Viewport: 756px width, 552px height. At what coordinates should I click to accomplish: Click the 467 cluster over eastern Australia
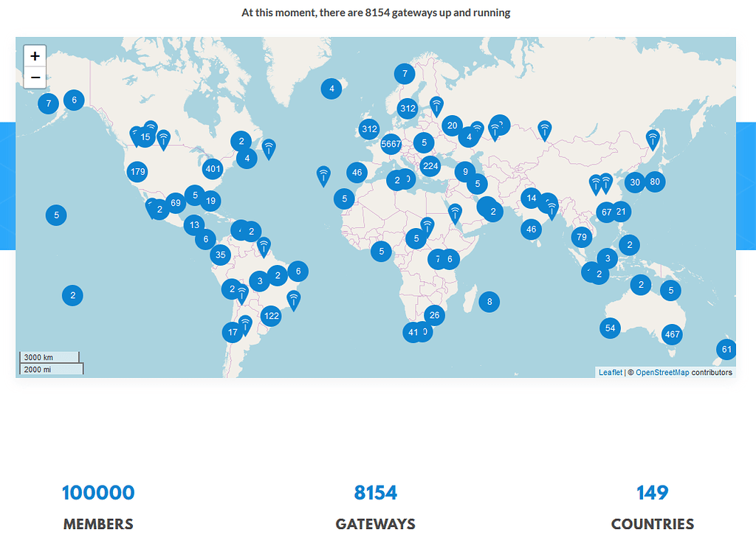click(x=672, y=334)
